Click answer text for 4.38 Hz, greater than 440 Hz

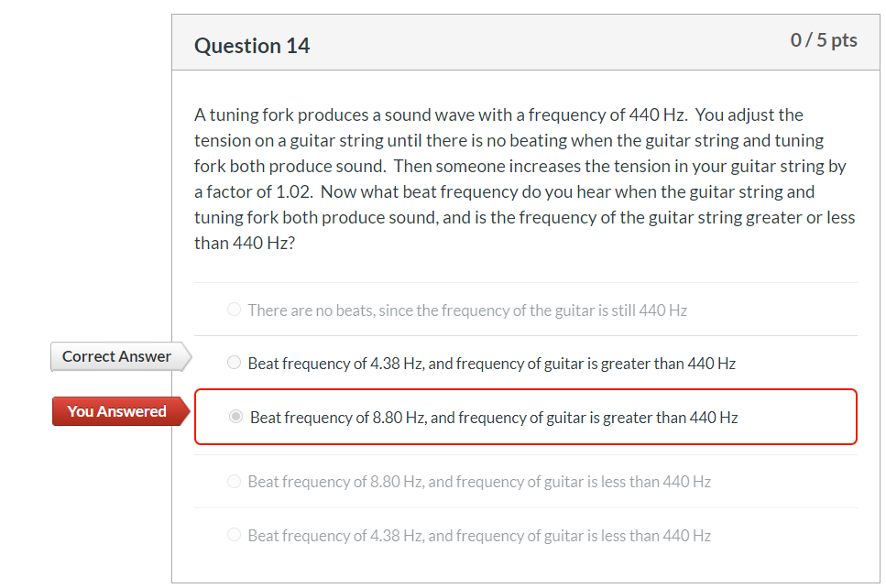[492, 364]
